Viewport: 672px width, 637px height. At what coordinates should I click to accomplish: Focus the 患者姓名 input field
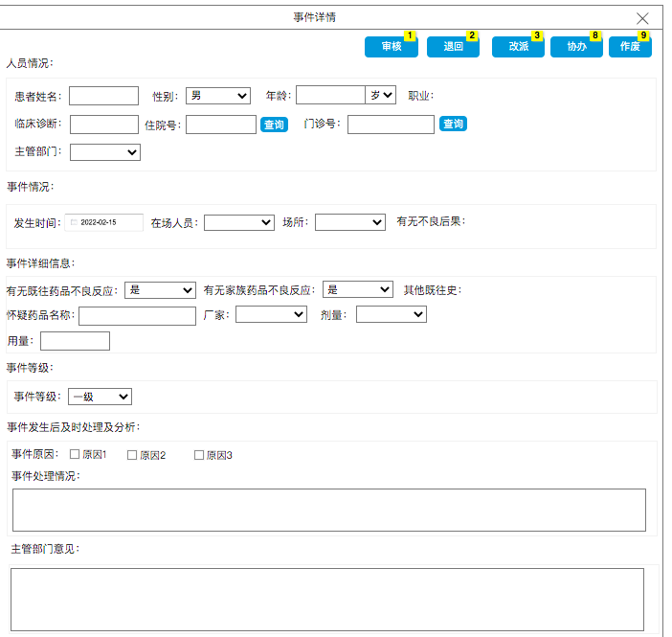tap(103, 96)
